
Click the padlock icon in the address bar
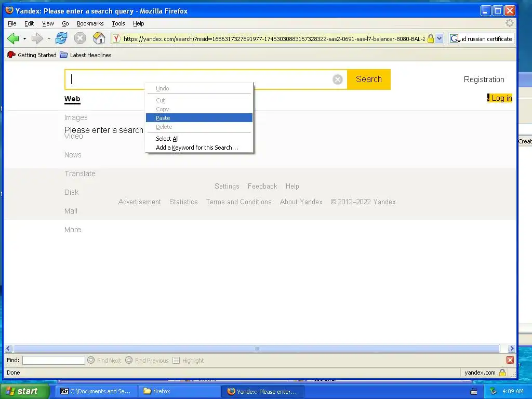coord(431,38)
